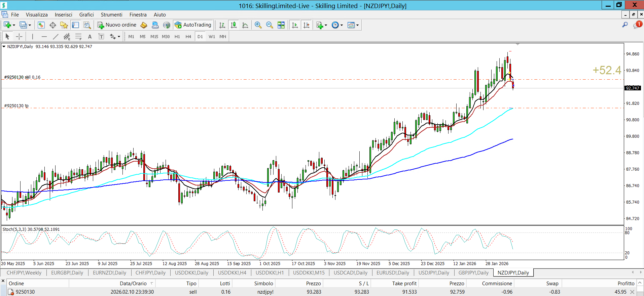Open the Strumenti menu

111,15
